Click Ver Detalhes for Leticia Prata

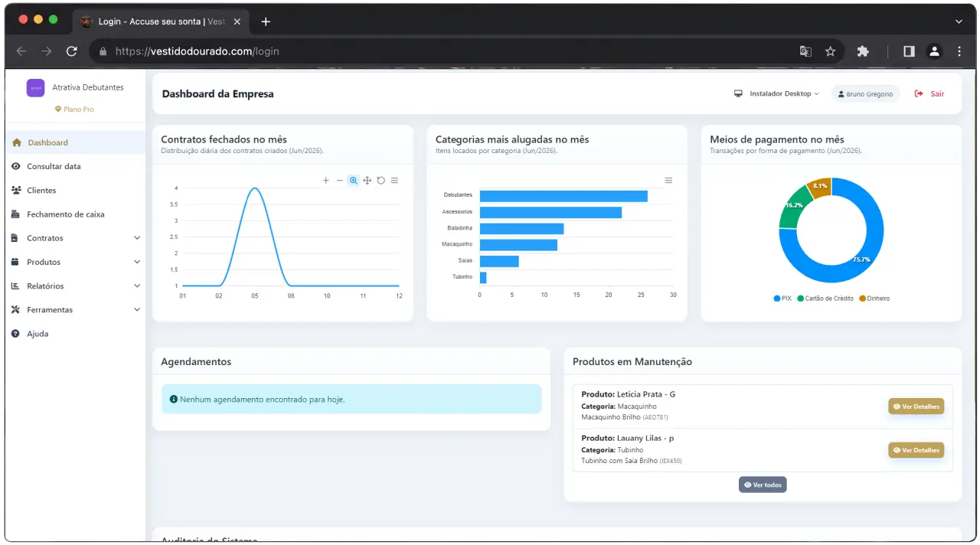pyautogui.click(x=916, y=406)
